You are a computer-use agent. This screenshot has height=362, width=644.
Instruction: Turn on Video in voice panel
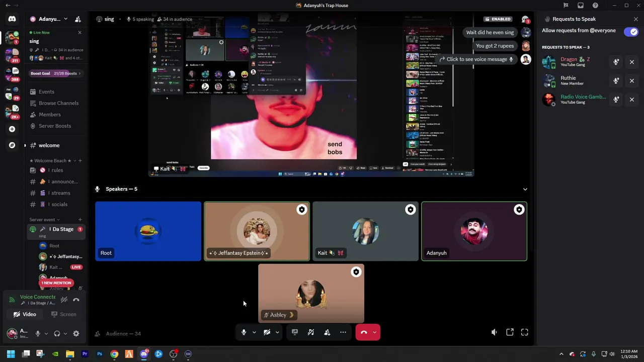click(x=25, y=314)
